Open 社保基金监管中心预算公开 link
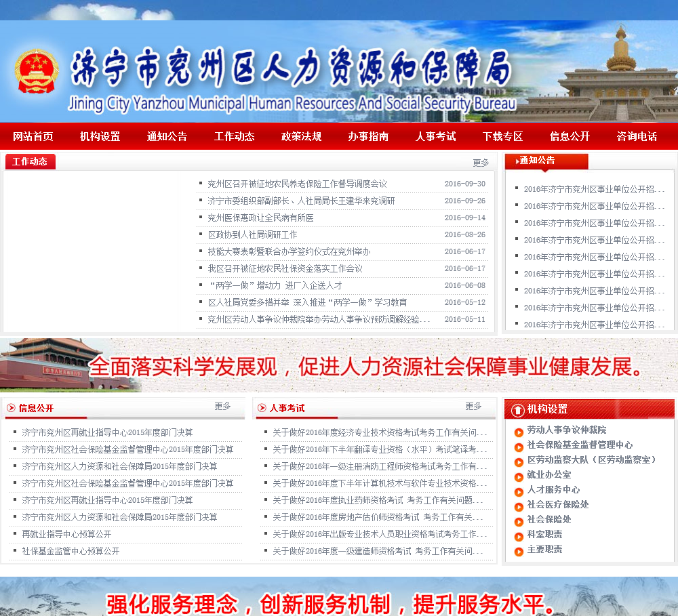 coord(71,551)
